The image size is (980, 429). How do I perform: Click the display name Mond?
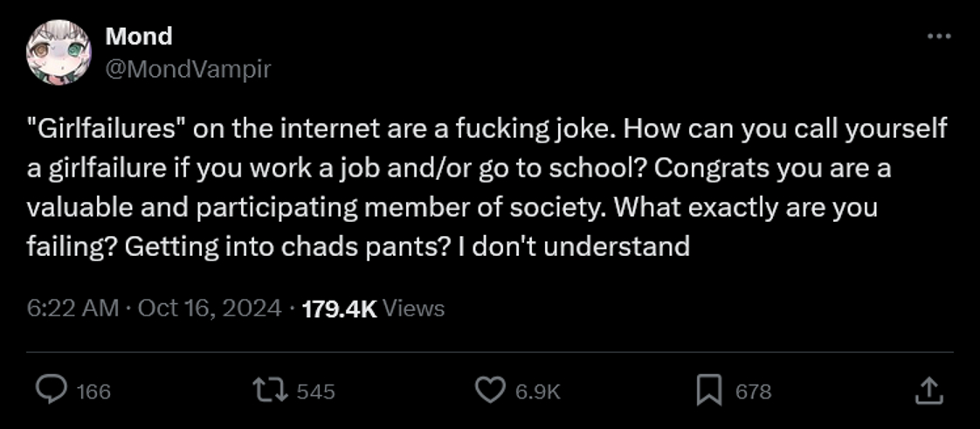[139, 36]
